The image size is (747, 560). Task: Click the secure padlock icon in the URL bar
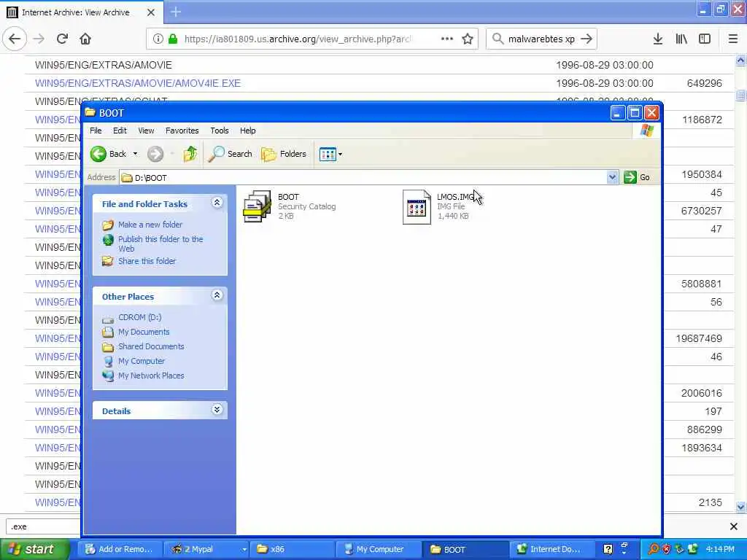pyautogui.click(x=173, y=39)
